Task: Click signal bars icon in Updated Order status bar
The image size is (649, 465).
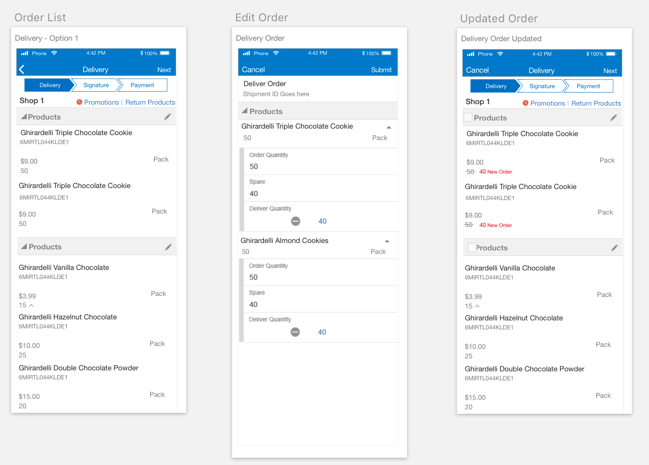Action: click(471, 54)
